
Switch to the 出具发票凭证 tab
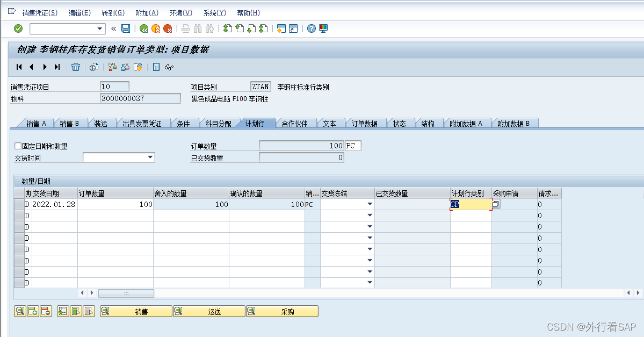(x=142, y=123)
